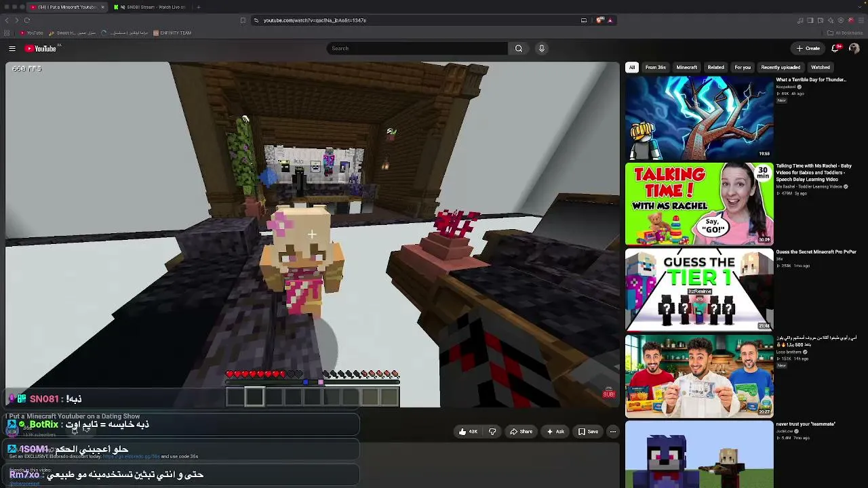Image resolution: width=868 pixels, height=488 pixels.
Task: Open the YouTube guide hamburger menu
Action: pyautogui.click(x=12, y=48)
